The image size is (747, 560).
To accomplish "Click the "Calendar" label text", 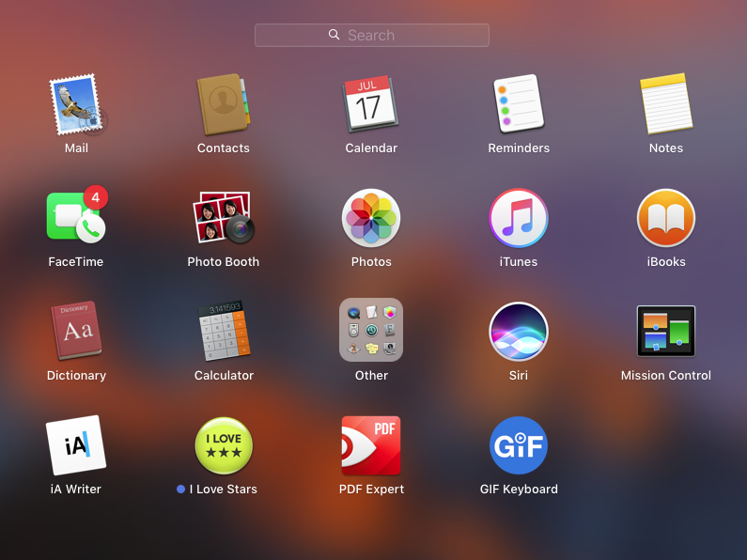I will [371, 148].
